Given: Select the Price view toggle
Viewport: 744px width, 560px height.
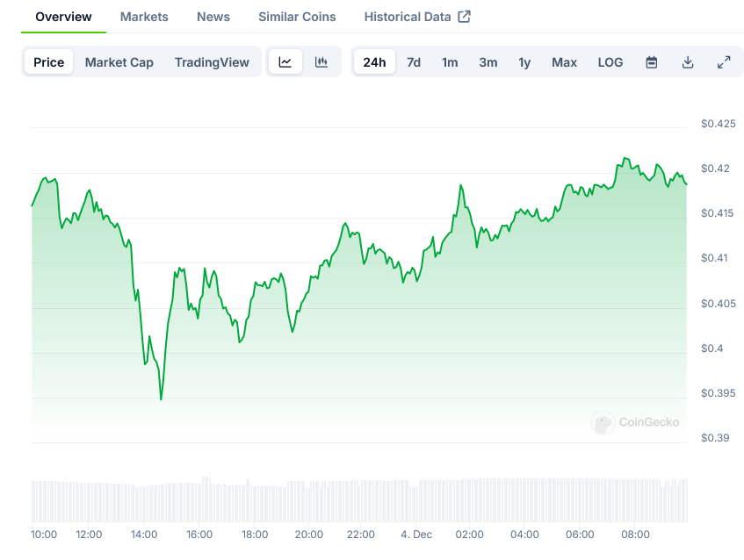Looking at the screenshot, I should pyautogui.click(x=49, y=62).
